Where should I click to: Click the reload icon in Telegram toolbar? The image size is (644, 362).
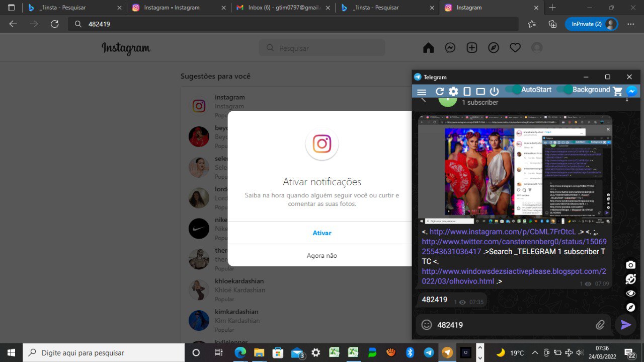[x=440, y=91]
